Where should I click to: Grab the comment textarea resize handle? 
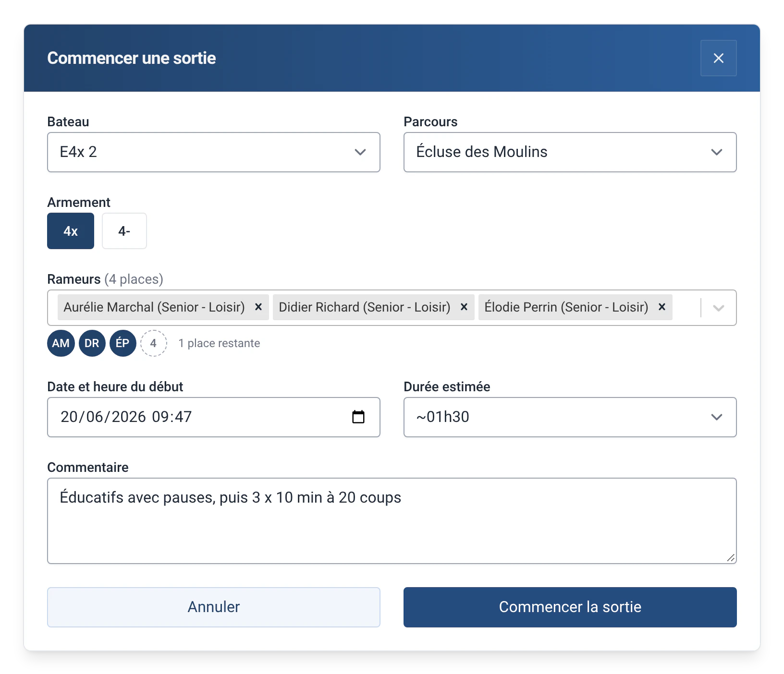731,558
